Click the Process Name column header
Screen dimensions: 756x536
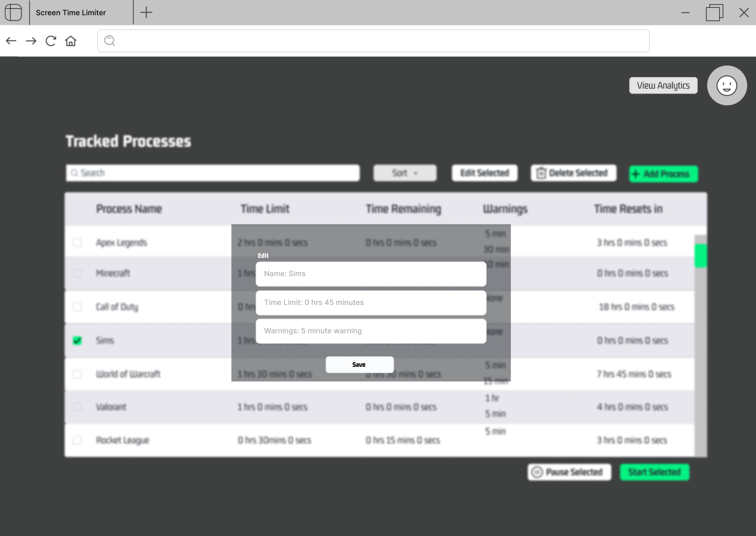[x=129, y=209]
